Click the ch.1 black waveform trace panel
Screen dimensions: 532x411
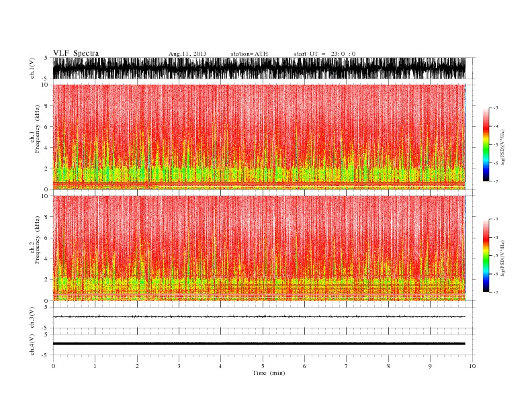pyautogui.click(x=259, y=68)
